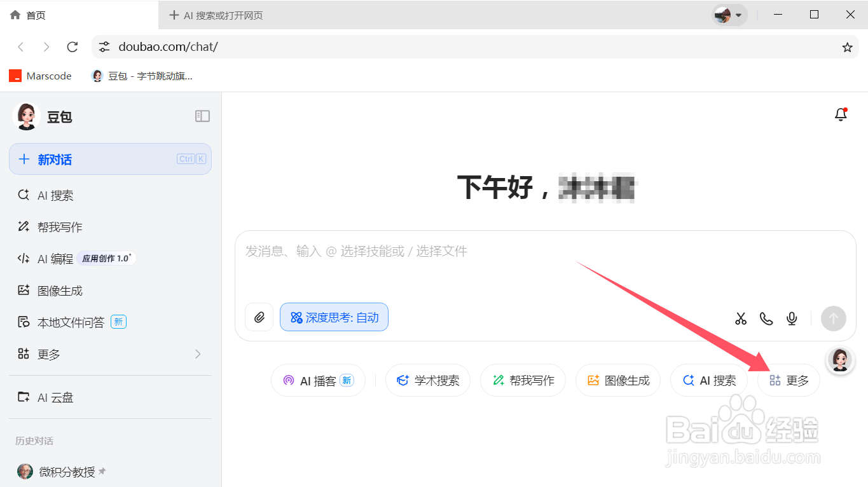The height and width of the screenshot is (487, 868).
Task: Open new tab AI 搜索或打开网页
Action: (x=216, y=15)
